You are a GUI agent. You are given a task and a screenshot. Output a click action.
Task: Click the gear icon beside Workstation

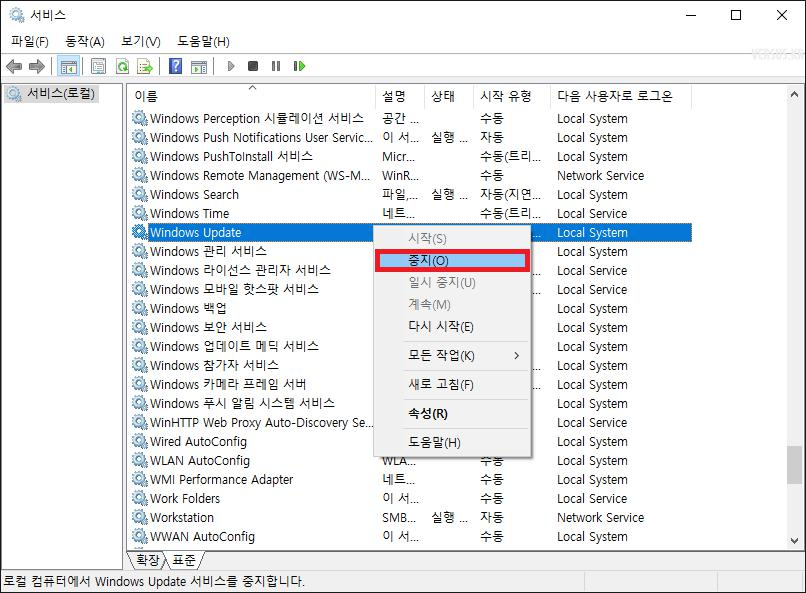139,517
